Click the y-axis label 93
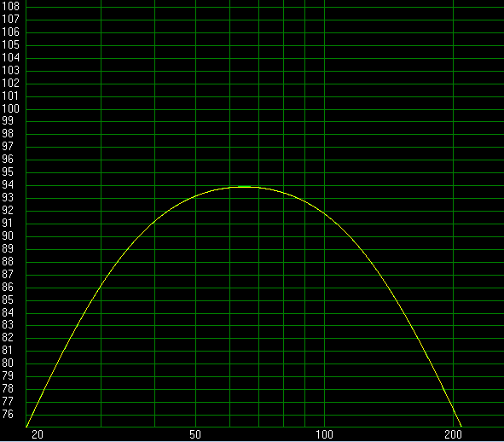Viewport: 504px width, 442px height. point(8,197)
